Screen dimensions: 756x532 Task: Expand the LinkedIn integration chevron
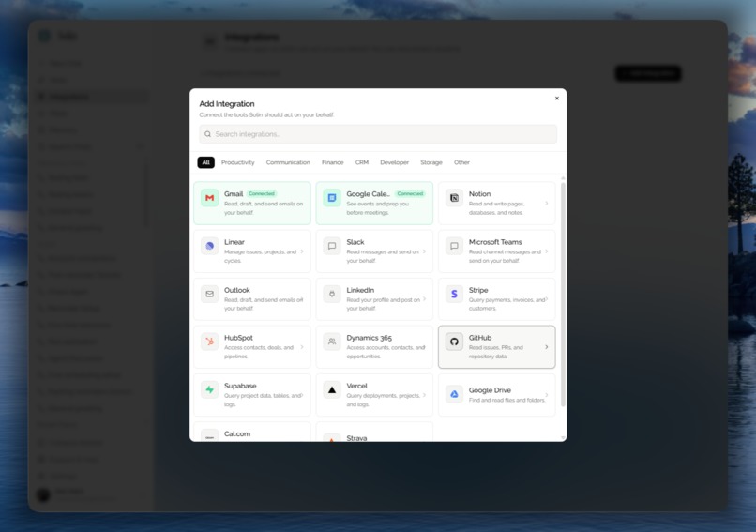coord(424,299)
